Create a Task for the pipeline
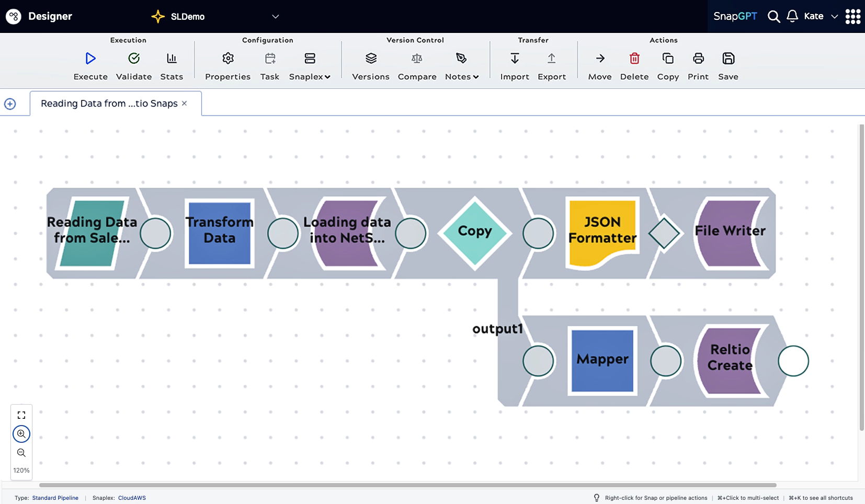Screen dimensions: 865x504 270,58
